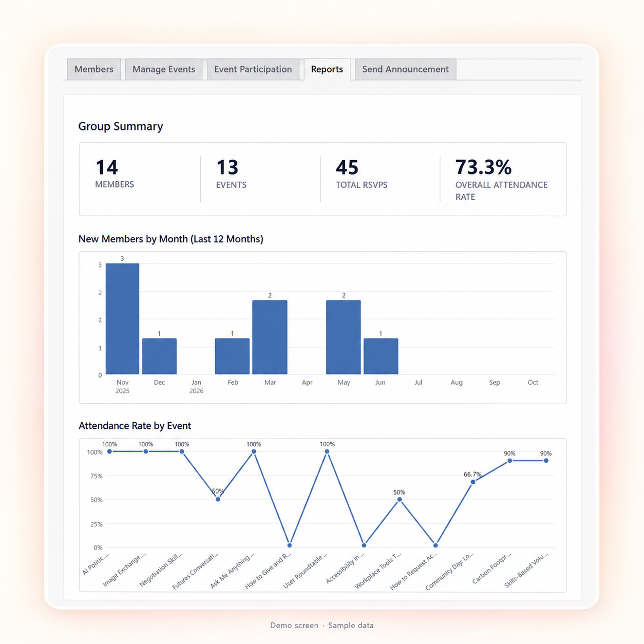Click the Group Summary heading

click(x=121, y=126)
